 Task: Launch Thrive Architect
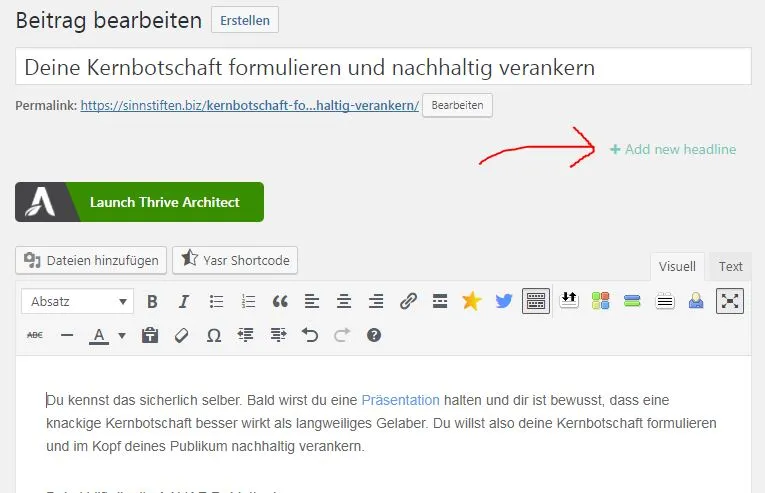click(x=140, y=202)
